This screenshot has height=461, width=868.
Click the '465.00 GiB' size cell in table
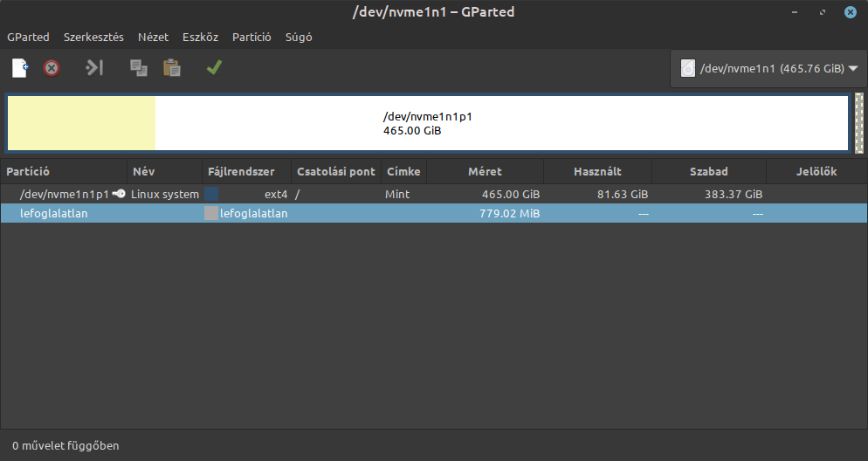coord(510,194)
